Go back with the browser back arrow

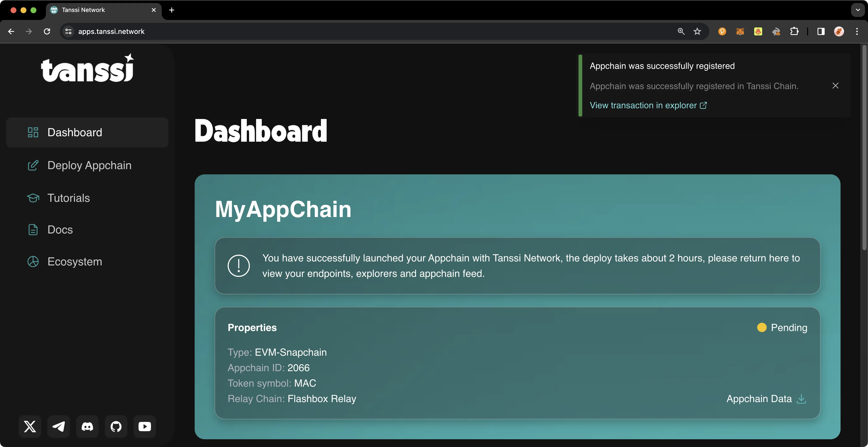click(11, 31)
